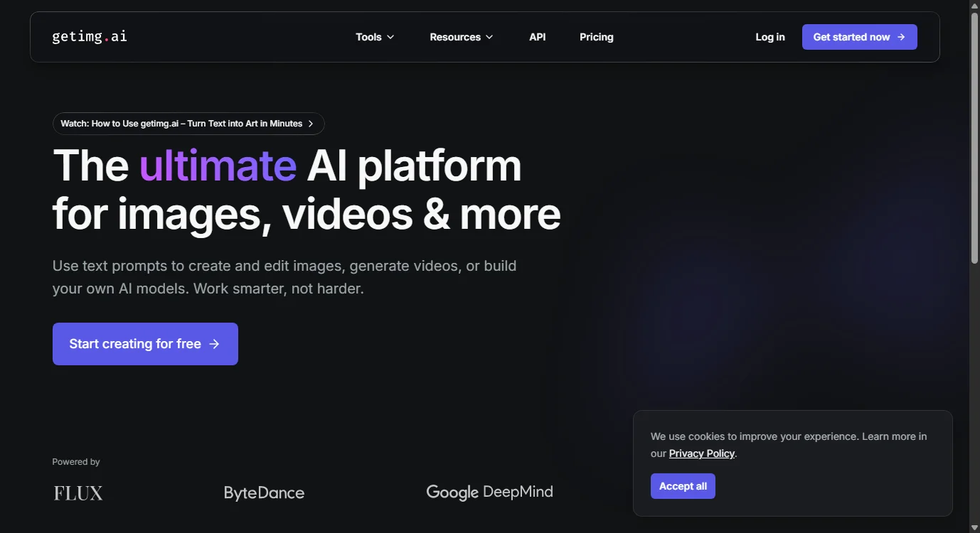Image resolution: width=980 pixels, height=533 pixels.
Task: Open the Privacy Policy link
Action: tap(701, 453)
